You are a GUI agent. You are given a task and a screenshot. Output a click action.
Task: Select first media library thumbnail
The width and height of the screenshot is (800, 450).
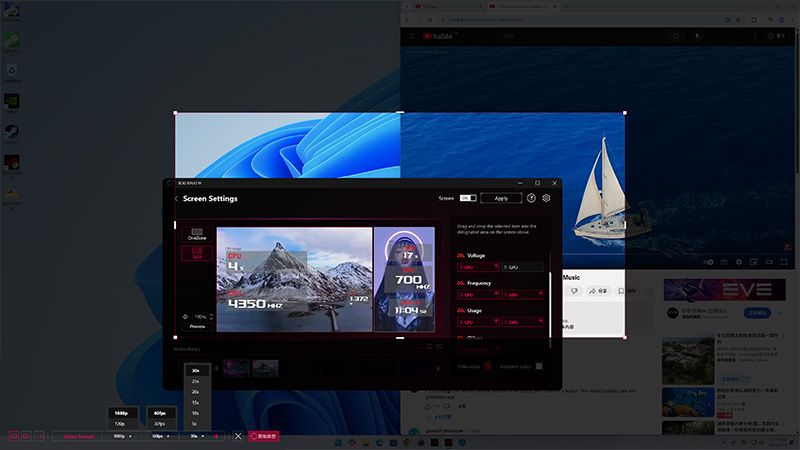(237, 368)
